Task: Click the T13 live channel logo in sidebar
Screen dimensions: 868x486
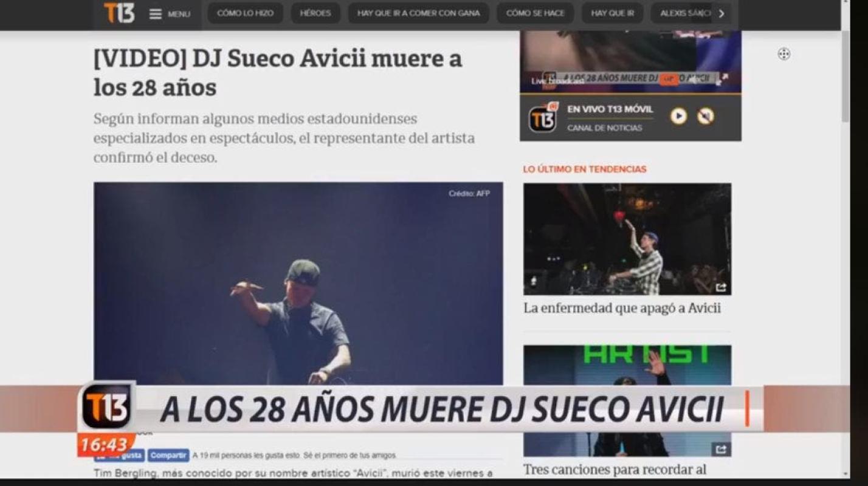Action: pos(543,118)
